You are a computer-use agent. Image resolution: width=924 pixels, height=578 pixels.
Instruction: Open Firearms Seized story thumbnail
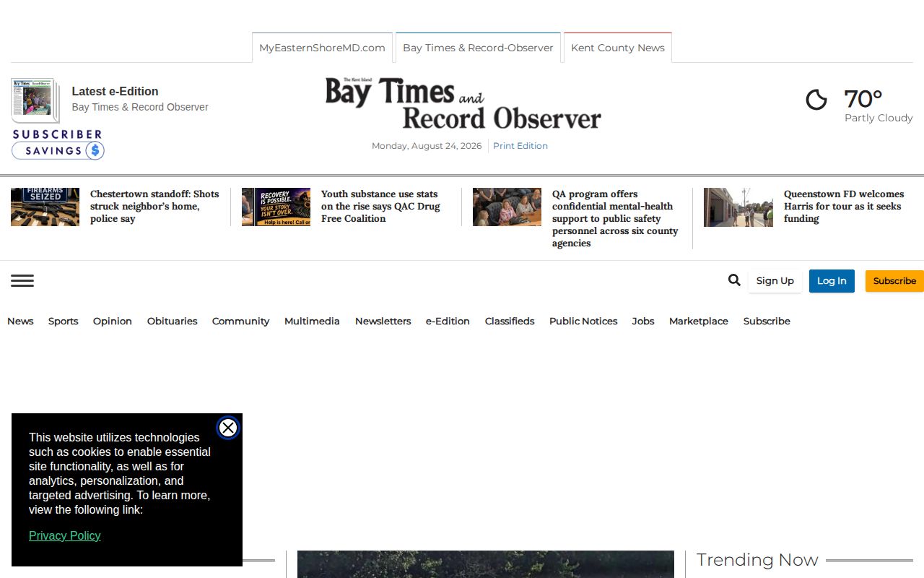[x=45, y=207]
